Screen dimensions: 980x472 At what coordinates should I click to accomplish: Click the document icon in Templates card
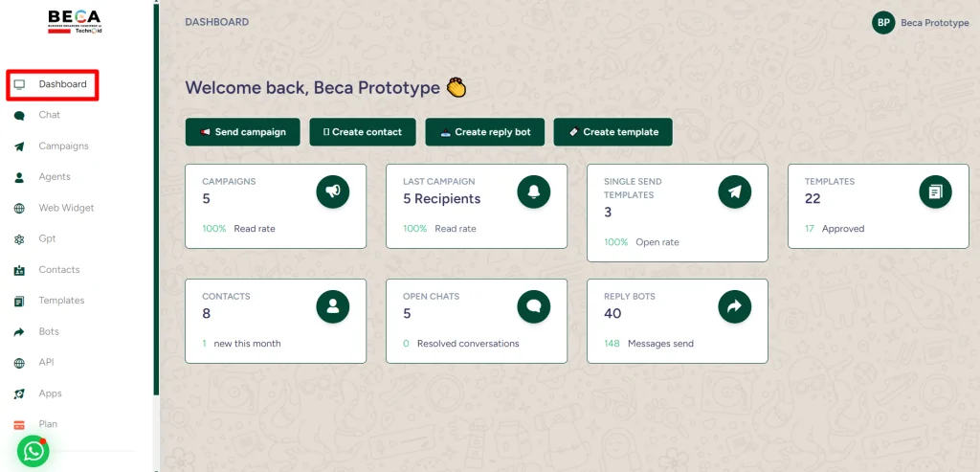935,191
